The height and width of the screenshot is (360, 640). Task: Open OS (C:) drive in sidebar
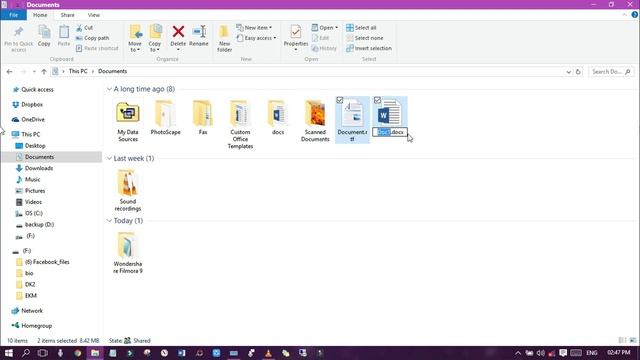[x=33, y=213]
